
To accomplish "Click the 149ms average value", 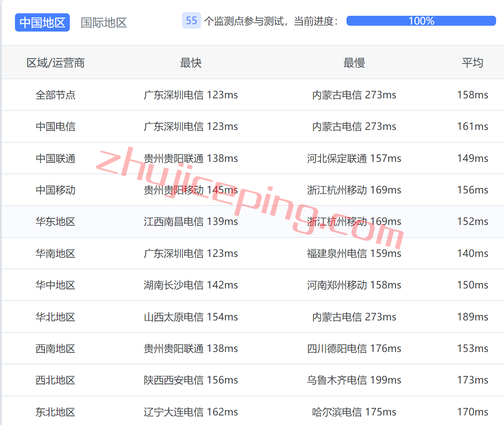I will 472,158.
